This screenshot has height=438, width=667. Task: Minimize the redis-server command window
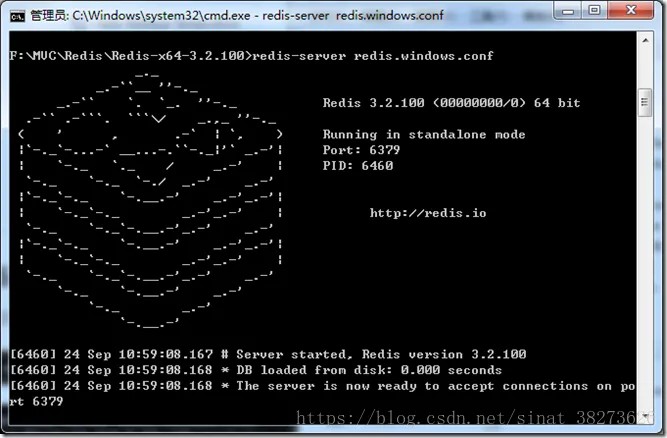[x=568, y=11]
